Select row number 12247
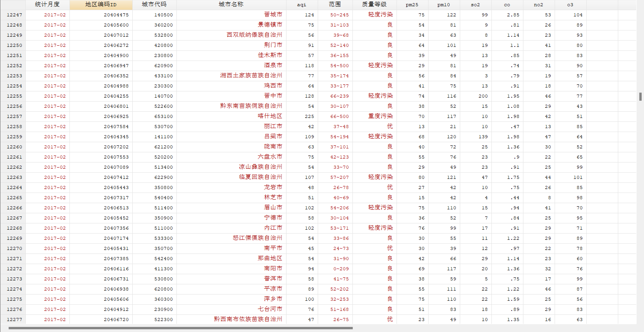The height and width of the screenshot is (332, 644). [x=13, y=15]
